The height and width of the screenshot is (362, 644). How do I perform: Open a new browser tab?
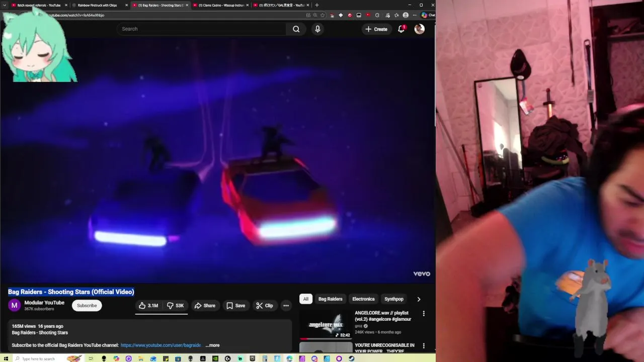point(316,5)
